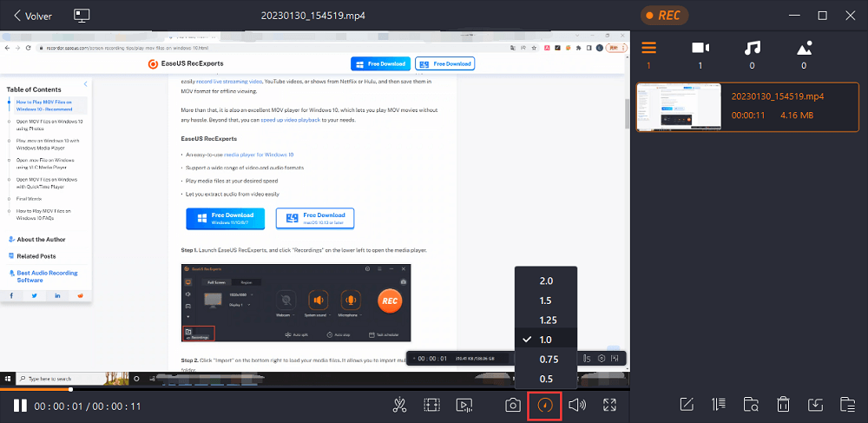Pause the video playback
This screenshot has height=423, width=868.
(x=20, y=406)
